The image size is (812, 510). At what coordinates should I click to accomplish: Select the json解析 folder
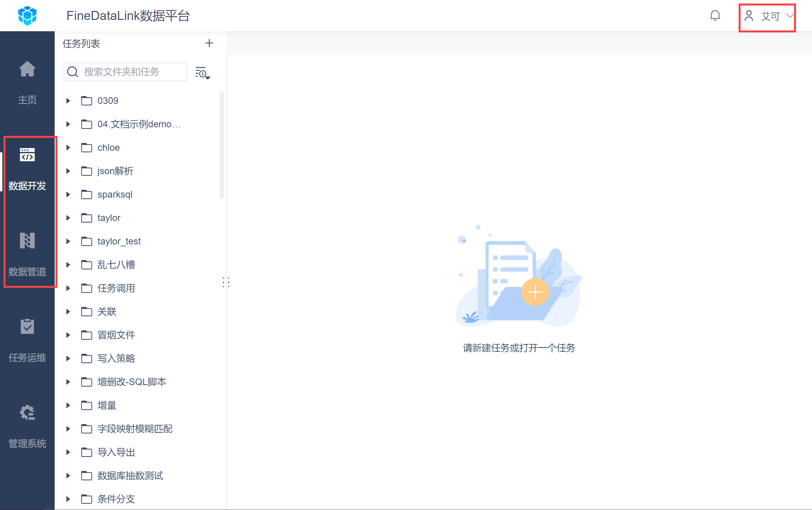pos(115,171)
